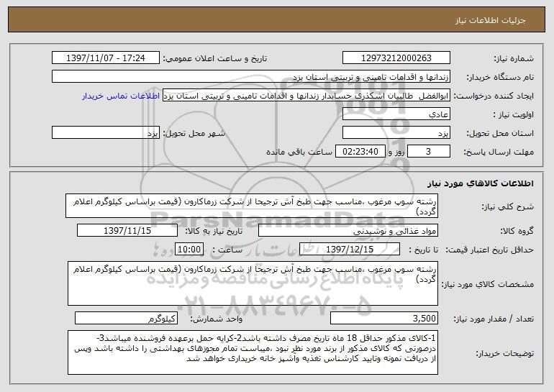Click the مشخصات کالای مورد نیاز text area
Screen dimensions: 554x392
[x=253, y=283]
